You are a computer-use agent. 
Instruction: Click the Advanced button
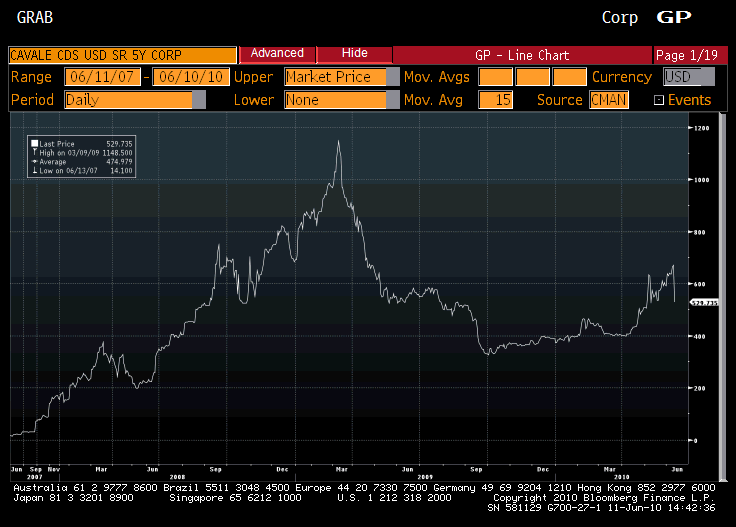(x=277, y=53)
